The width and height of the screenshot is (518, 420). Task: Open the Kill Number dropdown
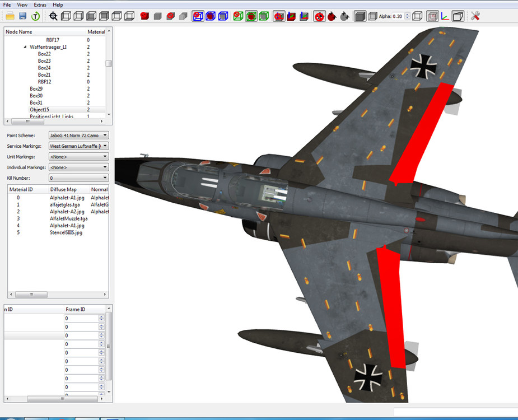pyautogui.click(x=78, y=178)
